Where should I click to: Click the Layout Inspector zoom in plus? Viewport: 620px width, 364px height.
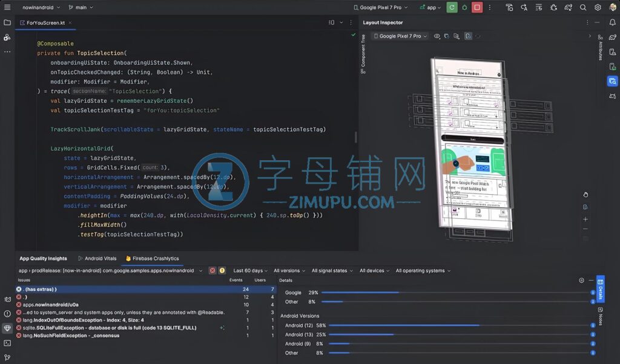[x=585, y=219]
